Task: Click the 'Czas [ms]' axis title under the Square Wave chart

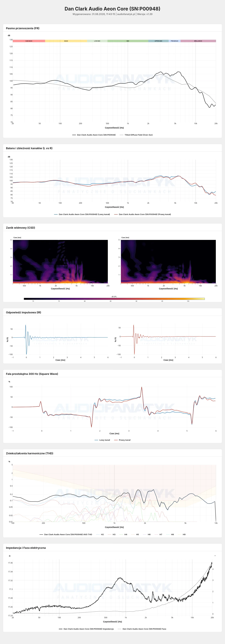Action: 114,433
